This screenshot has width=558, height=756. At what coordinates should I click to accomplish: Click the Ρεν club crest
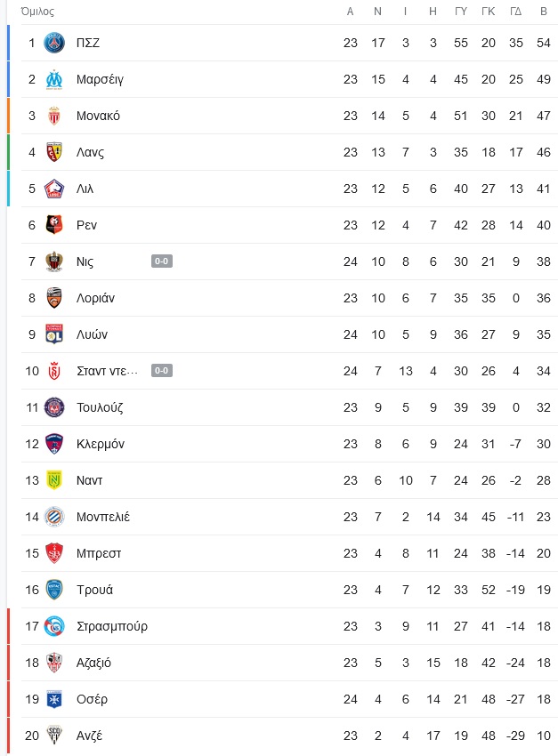tap(54, 225)
